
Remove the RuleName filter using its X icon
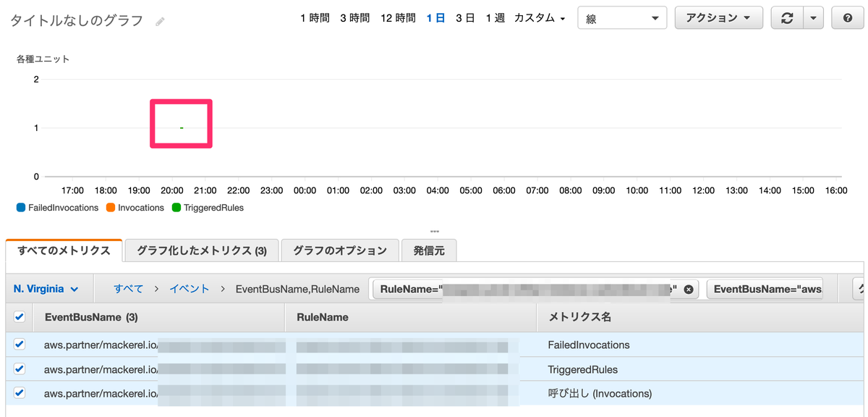point(688,289)
